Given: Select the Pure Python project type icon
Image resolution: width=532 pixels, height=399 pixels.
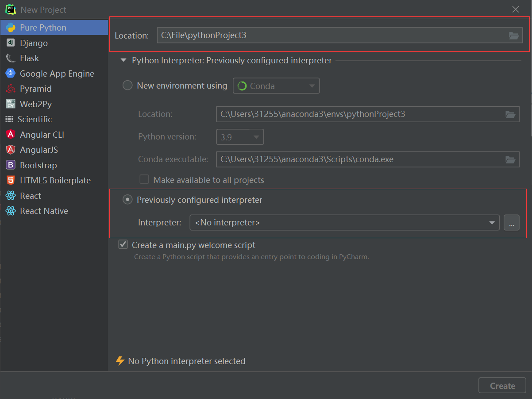Looking at the screenshot, I should click(11, 27).
